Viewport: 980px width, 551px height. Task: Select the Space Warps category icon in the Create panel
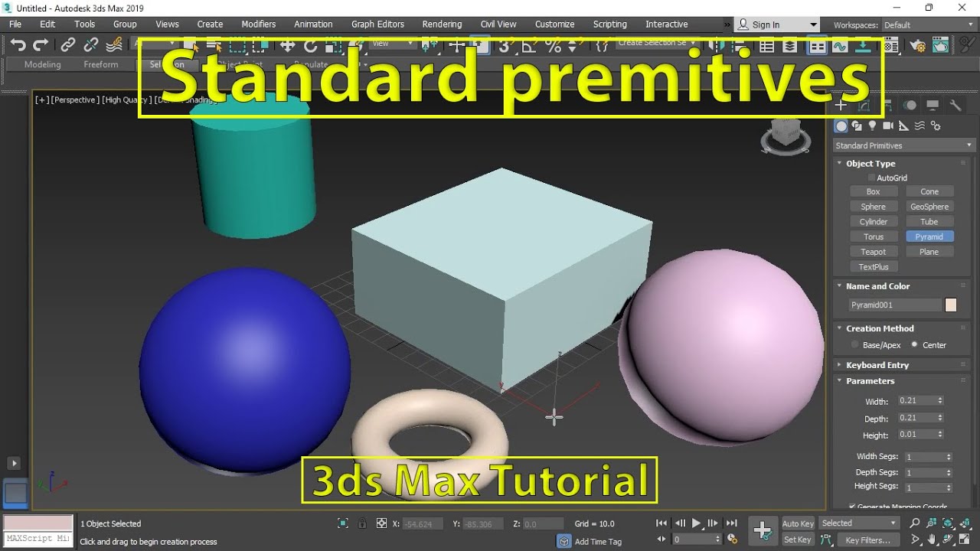[x=920, y=126]
